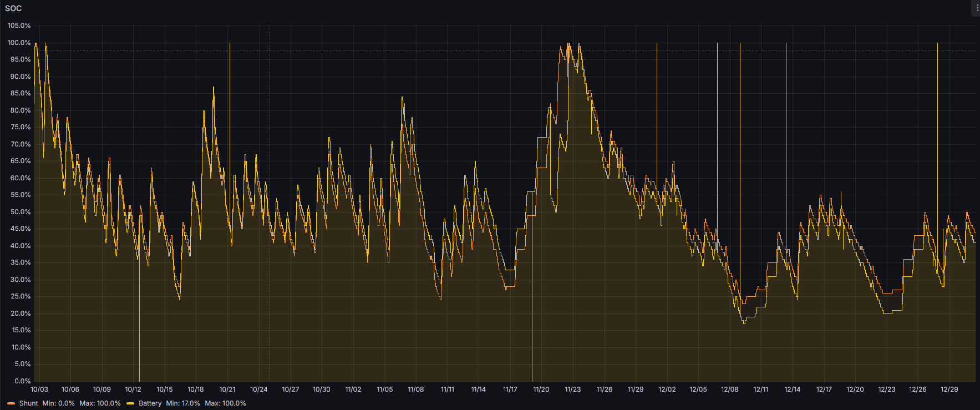Click the 12/29 date label on x-axis
Viewport: 980px width, 410px height.
click(949, 389)
